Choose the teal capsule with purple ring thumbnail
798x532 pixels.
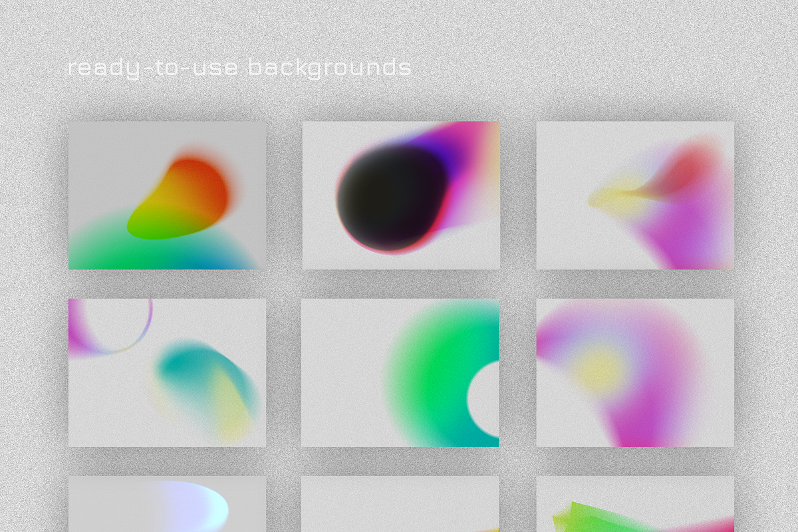(167, 372)
